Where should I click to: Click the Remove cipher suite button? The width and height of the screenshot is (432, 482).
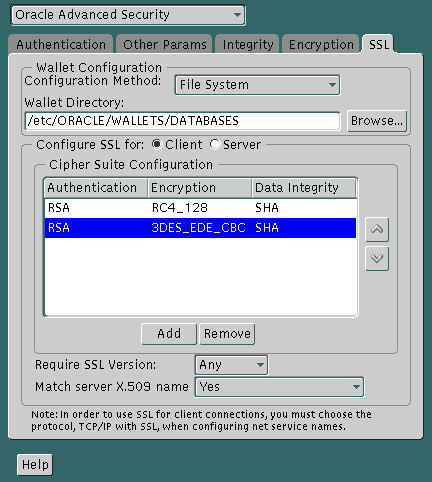[227, 334]
